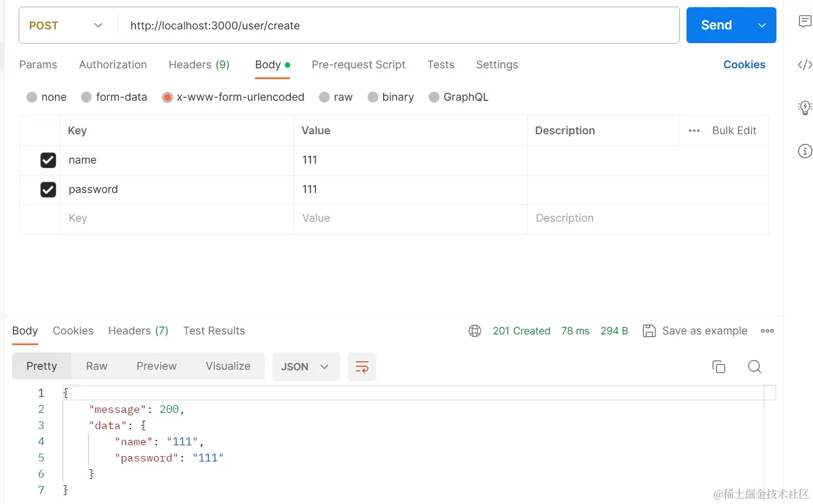The image size is (813, 504).
Task: Click the name key cell
Action: pos(177,160)
